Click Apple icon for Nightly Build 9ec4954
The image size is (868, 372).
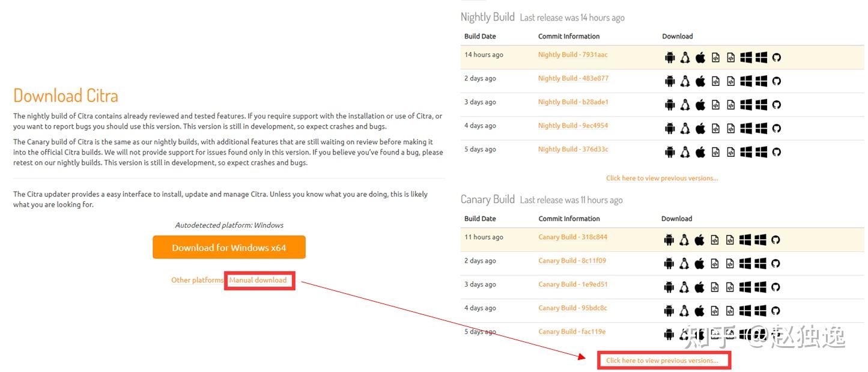pyautogui.click(x=700, y=128)
